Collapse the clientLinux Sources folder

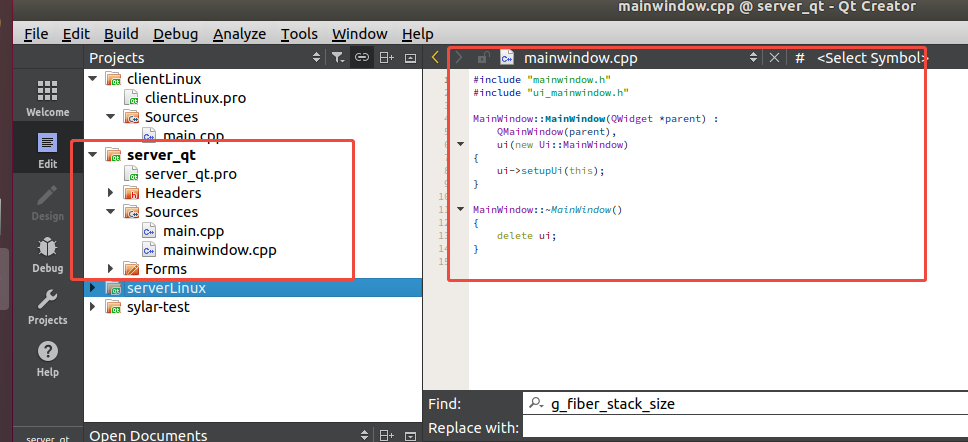click(111, 117)
